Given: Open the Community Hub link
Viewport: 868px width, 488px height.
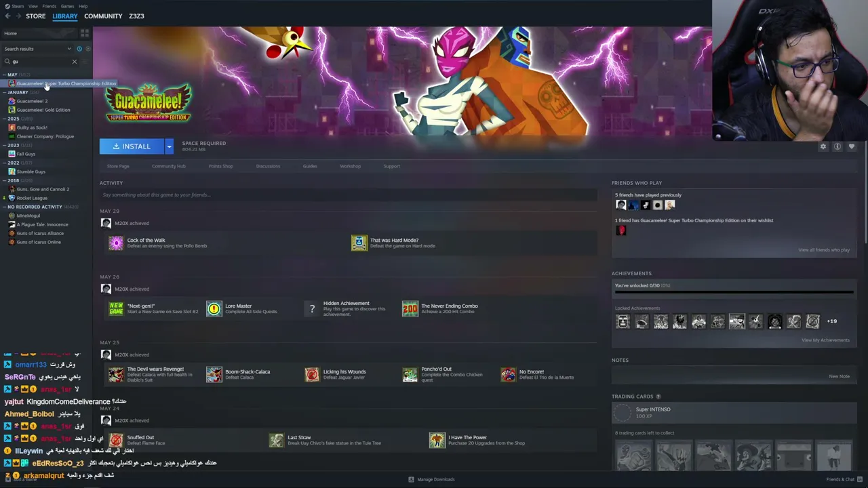Looking at the screenshot, I should 169,166.
